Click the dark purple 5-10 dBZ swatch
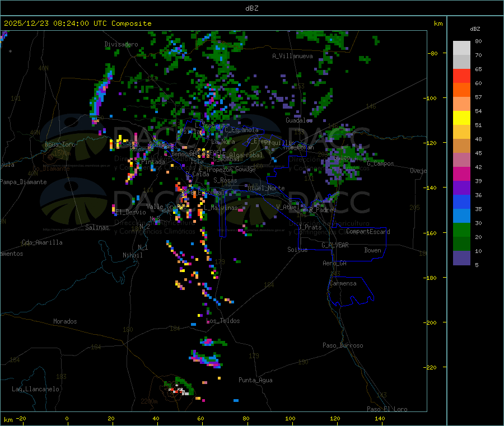Viewport: 504px width, 426px height. [x=461, y=258]
